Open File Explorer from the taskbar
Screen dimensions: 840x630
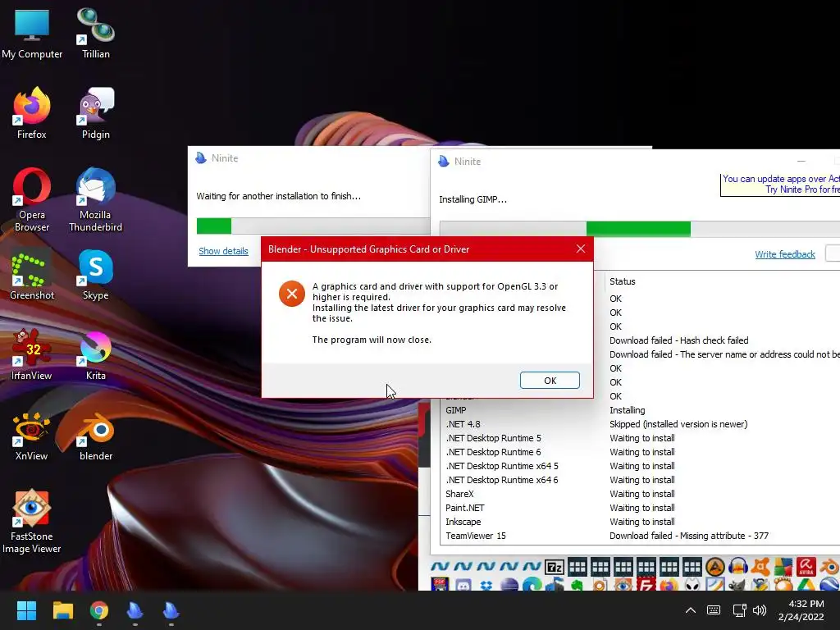point(62,610)
